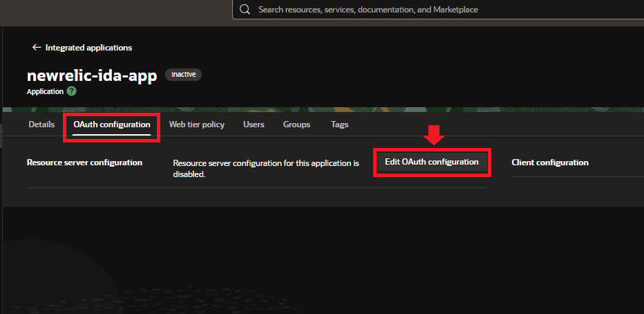
Task: Open the Groups tab
Action: (x=296, y=124)
